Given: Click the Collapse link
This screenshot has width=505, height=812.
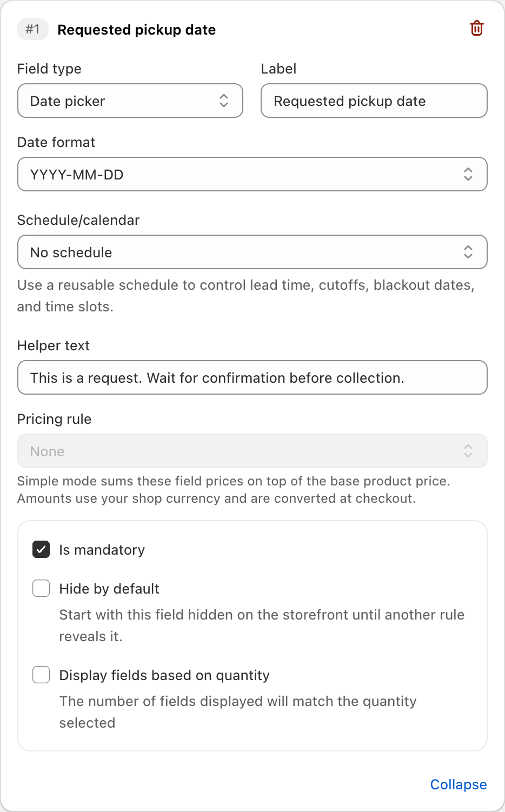Looking at the screenshot, I should pyautogui.click(x=459, y=784).
